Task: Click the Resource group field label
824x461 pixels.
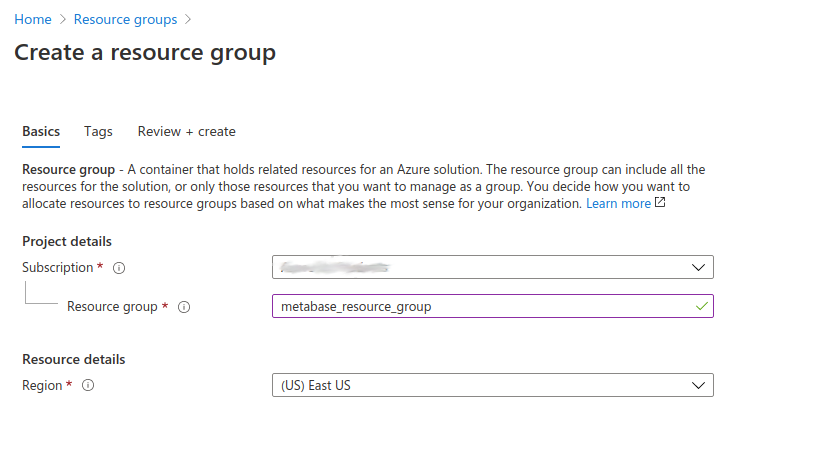Action: 112,306
